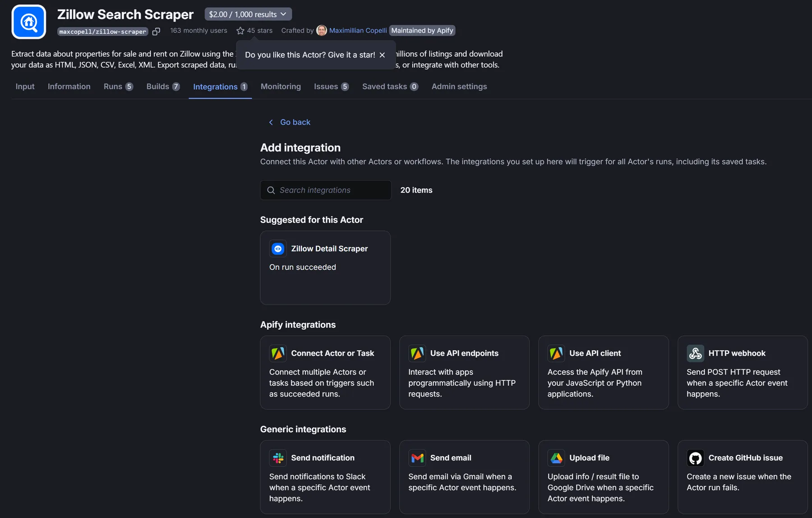The width and height of the screenshot is (812, 518).
Task: Click the Suggested for this Actor heading
Action: pyautogui.click(x=311, y=220)
